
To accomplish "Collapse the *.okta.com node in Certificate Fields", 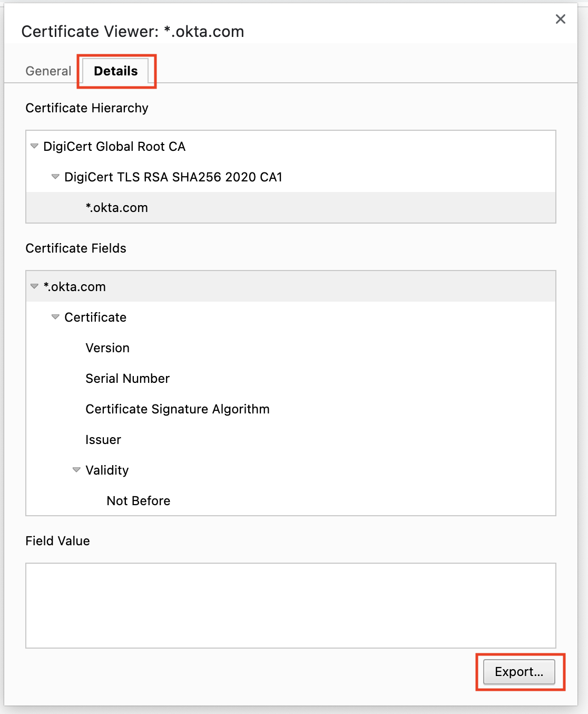I will pos(35,286).
